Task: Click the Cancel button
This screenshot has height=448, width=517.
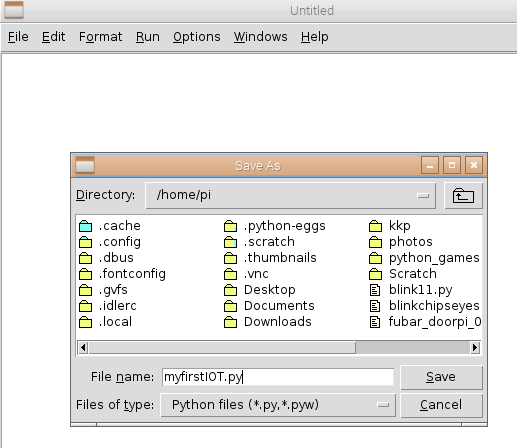Action: (x=441, y=405)
